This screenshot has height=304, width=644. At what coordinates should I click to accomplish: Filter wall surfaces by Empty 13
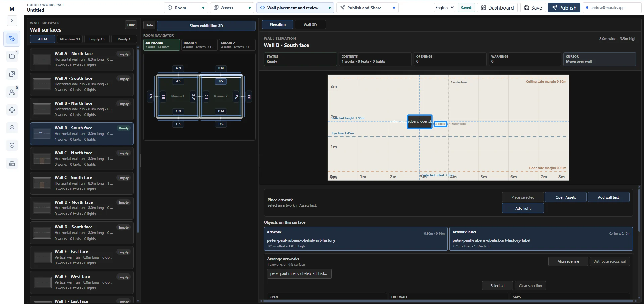coord(97,39)
